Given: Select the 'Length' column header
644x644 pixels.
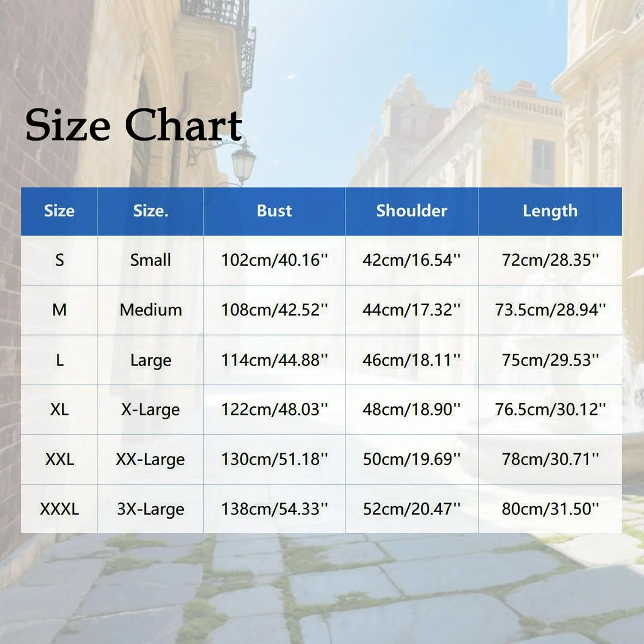Looking at the screenshot, I should [x=550, y=211].
